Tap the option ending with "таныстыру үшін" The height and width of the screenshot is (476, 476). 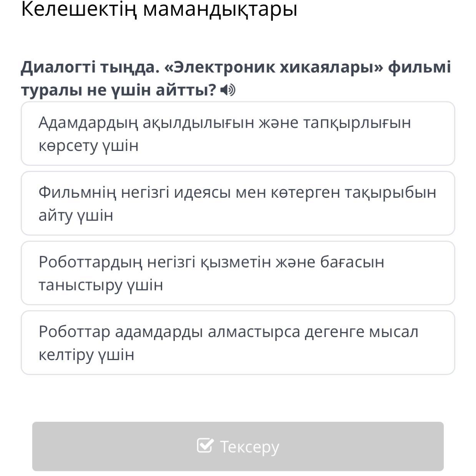pyautogui.click(x=238, y=273)
